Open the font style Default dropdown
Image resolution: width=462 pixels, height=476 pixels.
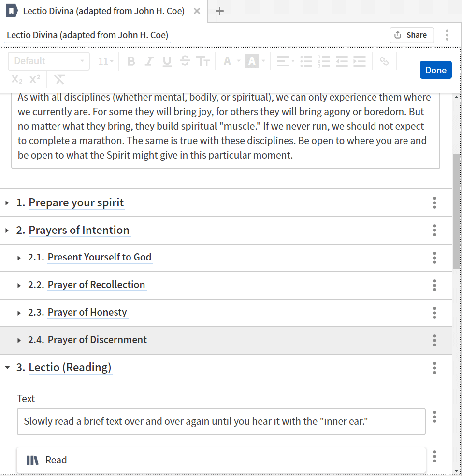(x=49, y=61)
